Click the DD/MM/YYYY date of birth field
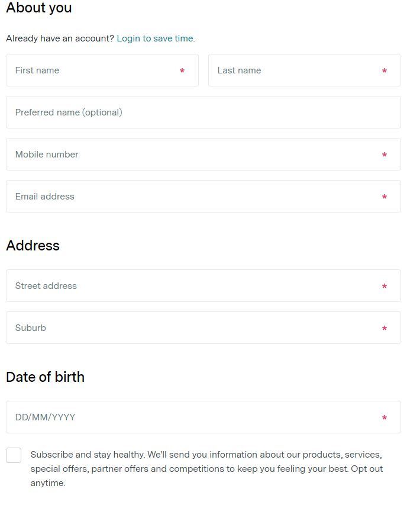The height and width of the screenshot is (505, 420). click(x=195, y=417)
